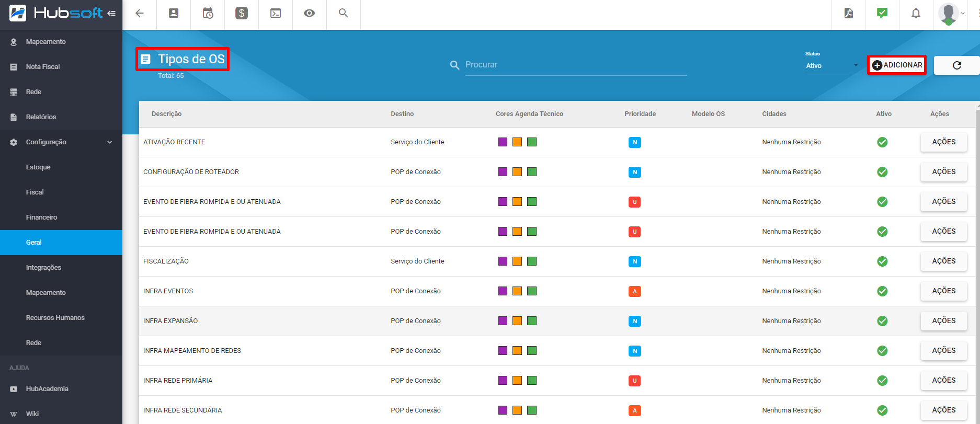Open AÇÕES for INFRA REDE SECUNDÁRIA
The width and height of the screenshot is (980, 424).
943,410
